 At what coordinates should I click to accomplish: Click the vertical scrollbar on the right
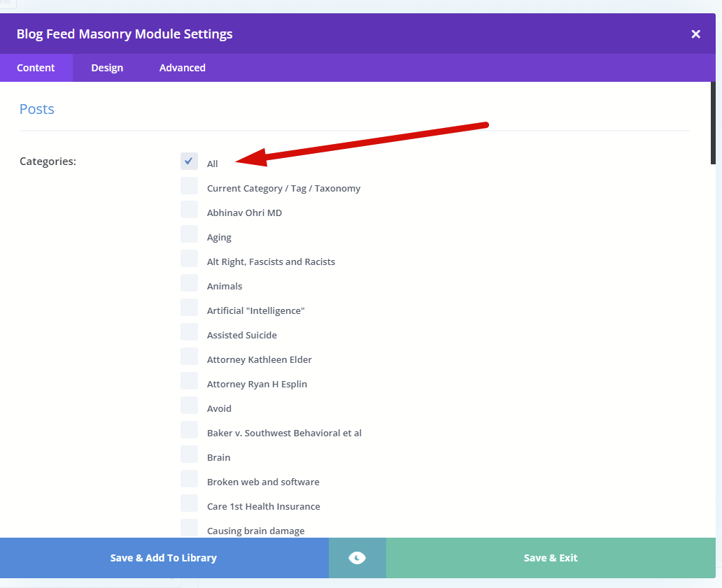pyautogui.click(x=713, y=126)
